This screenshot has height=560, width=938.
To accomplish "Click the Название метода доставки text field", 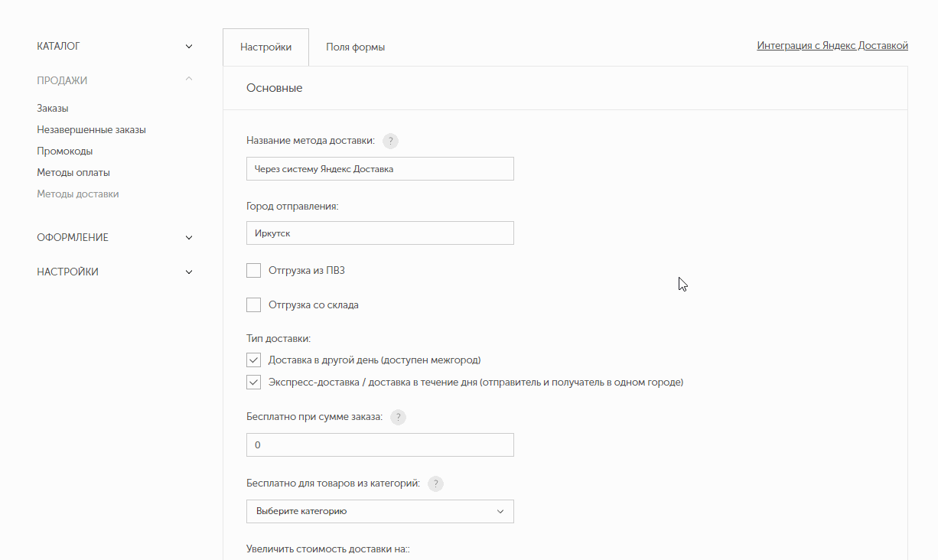I will coord(379,169).
